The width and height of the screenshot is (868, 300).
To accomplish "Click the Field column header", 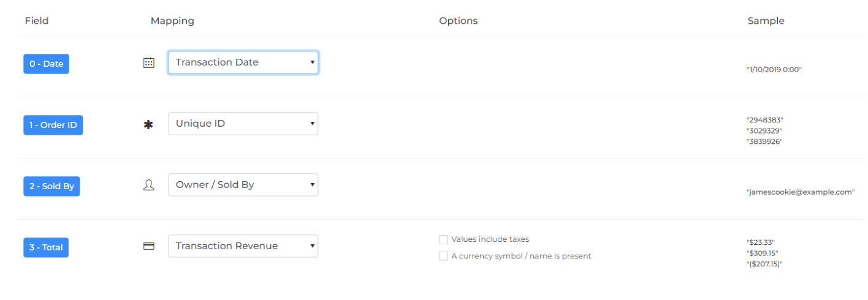I will point(37,21).
